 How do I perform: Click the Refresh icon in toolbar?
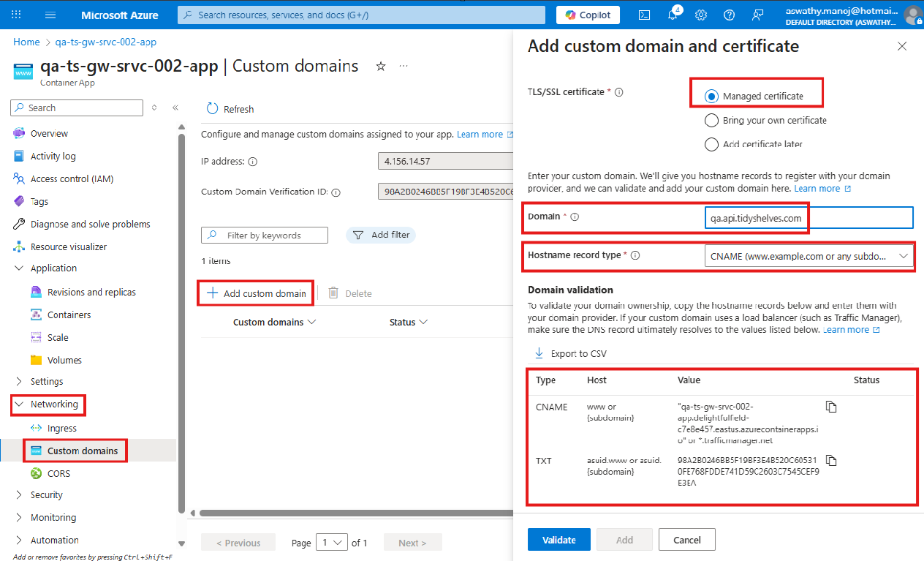coord(213,109)
